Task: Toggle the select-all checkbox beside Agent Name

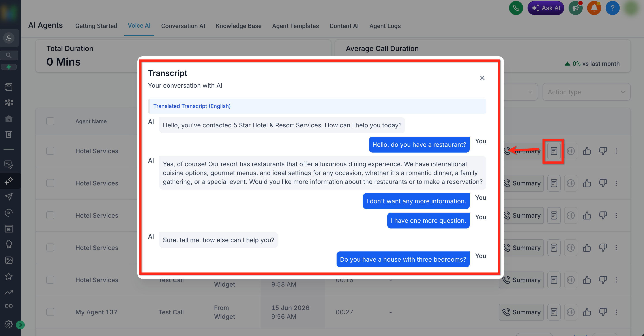Action: (50, 121)
